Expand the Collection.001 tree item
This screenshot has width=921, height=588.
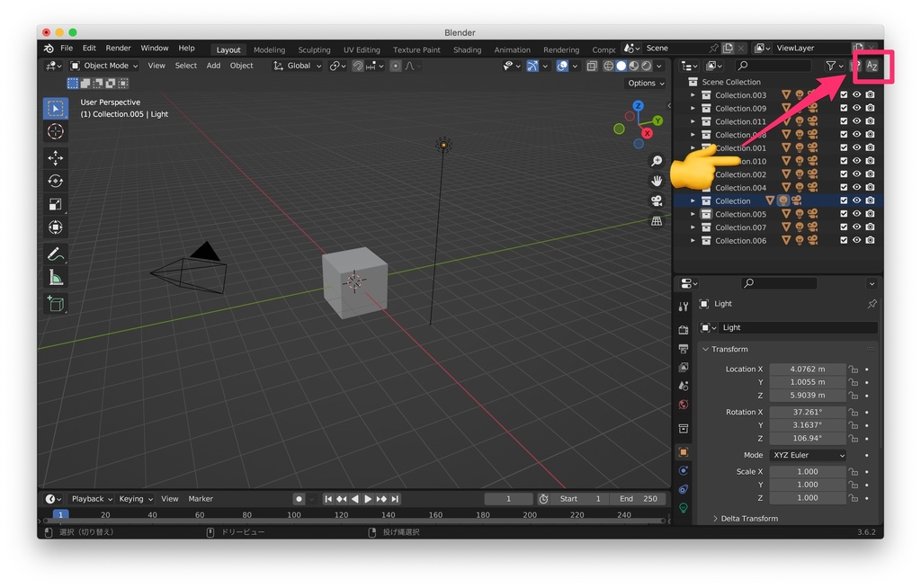[x=693, y=147]
